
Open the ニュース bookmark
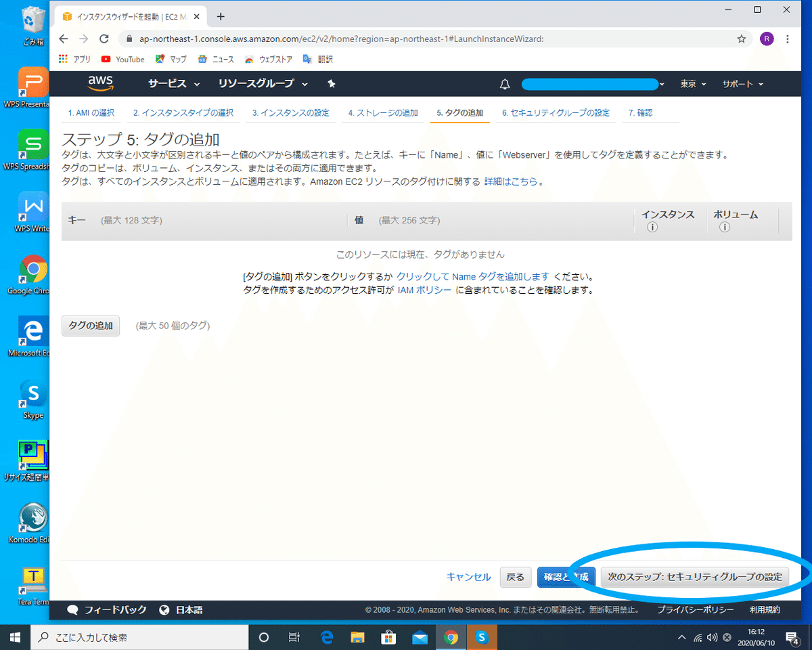[x=216, y=60]
